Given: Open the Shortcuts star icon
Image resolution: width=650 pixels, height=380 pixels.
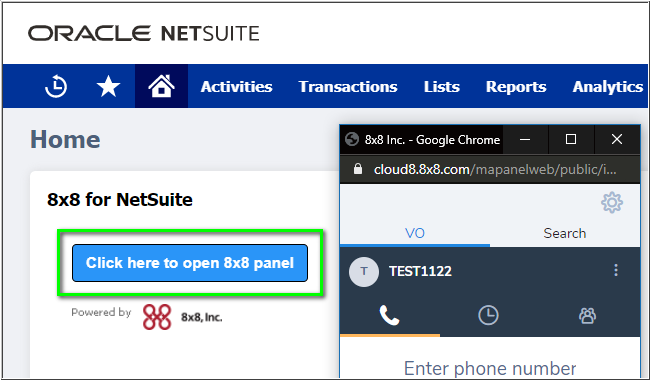Looking at the screenshot, I should (x=108, y=87).
